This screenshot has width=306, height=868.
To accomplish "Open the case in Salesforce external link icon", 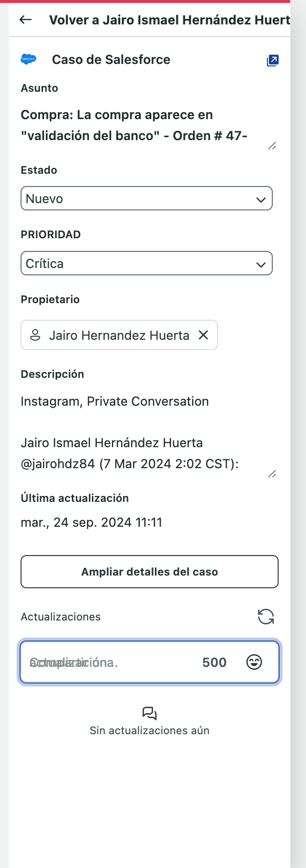I will tap(272, 61).
